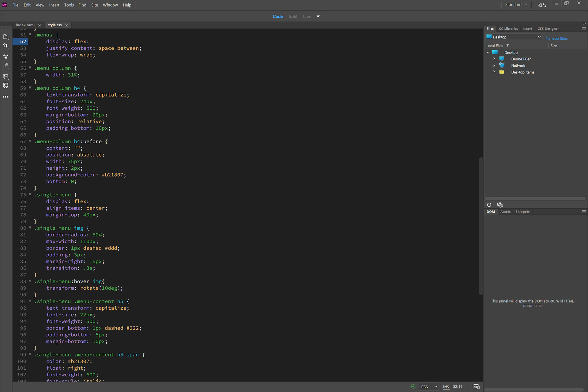Toggle the INS insert mode indicator
This screenshot has width=588, height=392.
[446, 387]
